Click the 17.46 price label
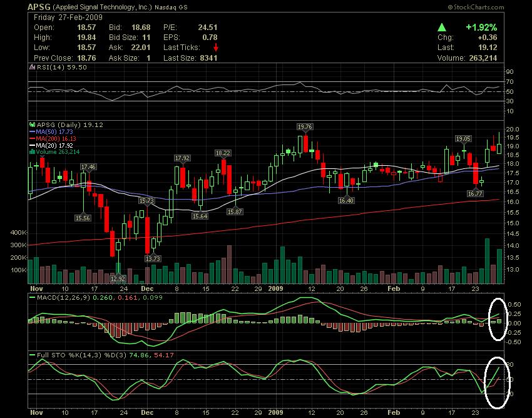 88,166
